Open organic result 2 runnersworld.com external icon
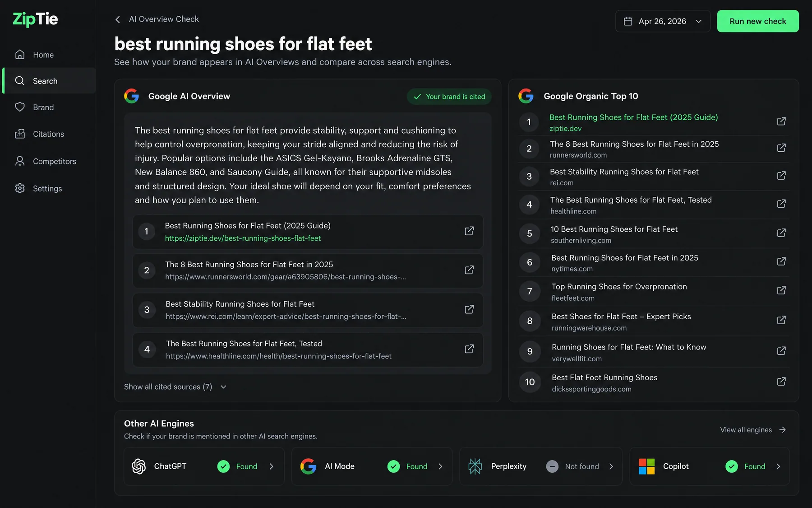Screen dimensions: 812x508 coord(781,148)
